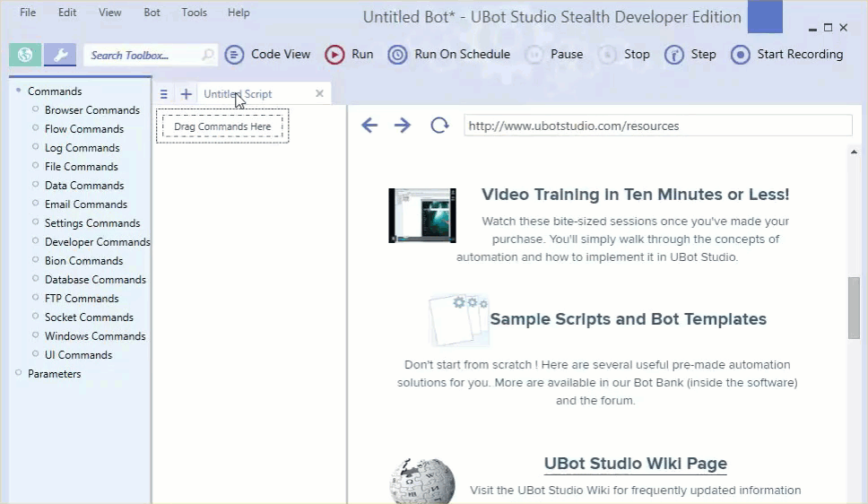Click the scrollbar up arrow
The height and width of the screenshot is (504, 868).
pyautogui.click(x=854, y=152)
